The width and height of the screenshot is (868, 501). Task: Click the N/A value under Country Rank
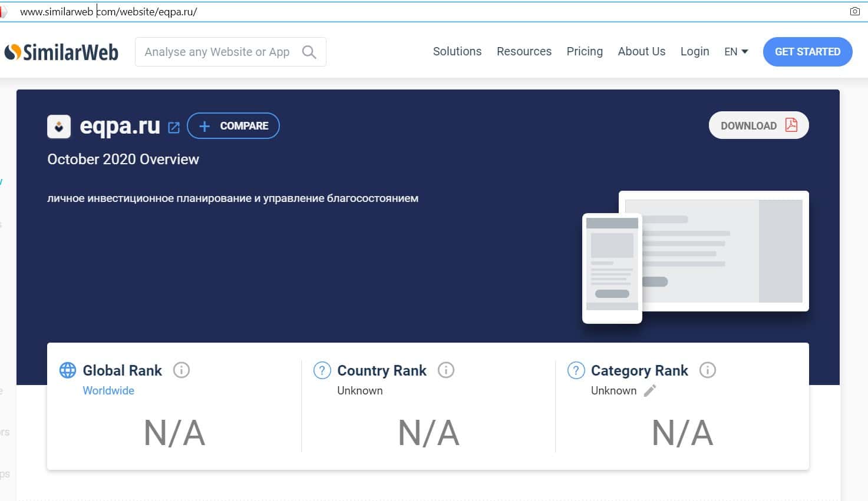pos(428,433)
